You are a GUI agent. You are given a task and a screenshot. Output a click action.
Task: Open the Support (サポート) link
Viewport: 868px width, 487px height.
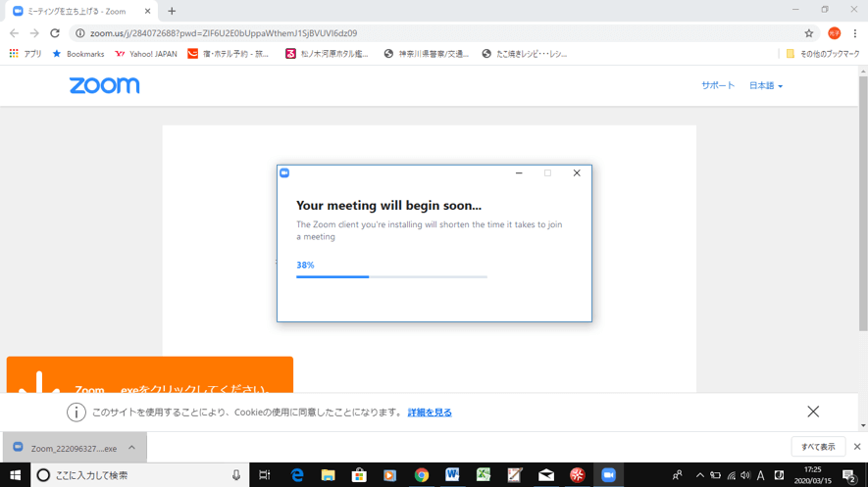718,85
